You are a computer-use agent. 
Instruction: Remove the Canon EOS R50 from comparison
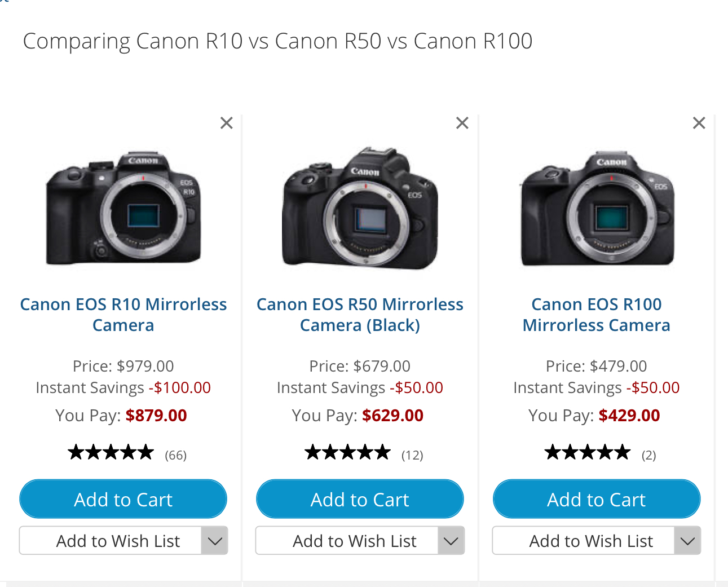[x=462, y=122]
